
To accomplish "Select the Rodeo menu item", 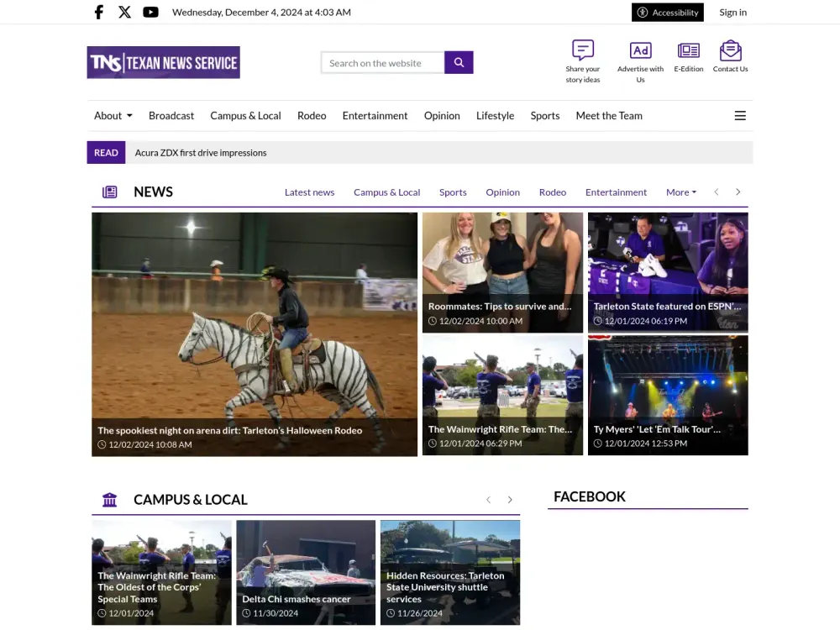I will (x=312, y=115).
